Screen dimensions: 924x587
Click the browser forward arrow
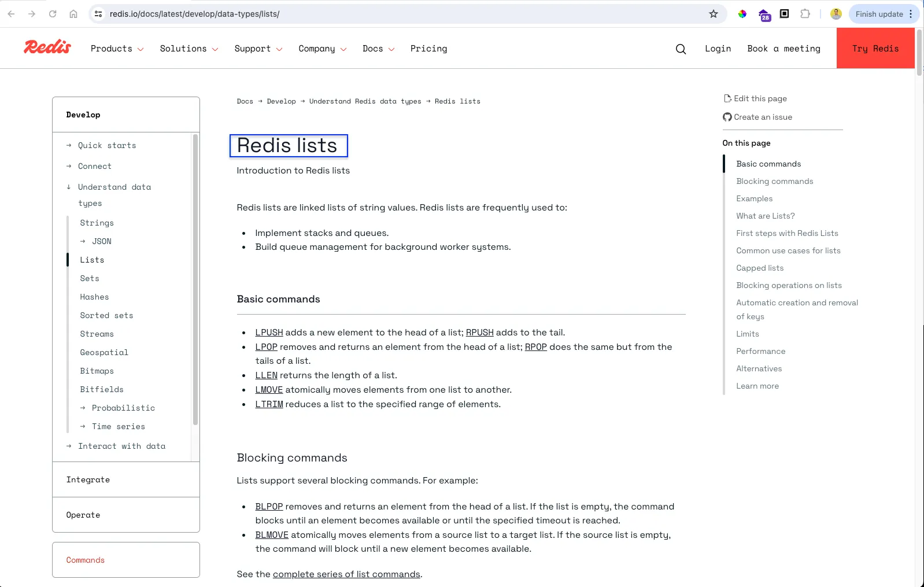32,14
